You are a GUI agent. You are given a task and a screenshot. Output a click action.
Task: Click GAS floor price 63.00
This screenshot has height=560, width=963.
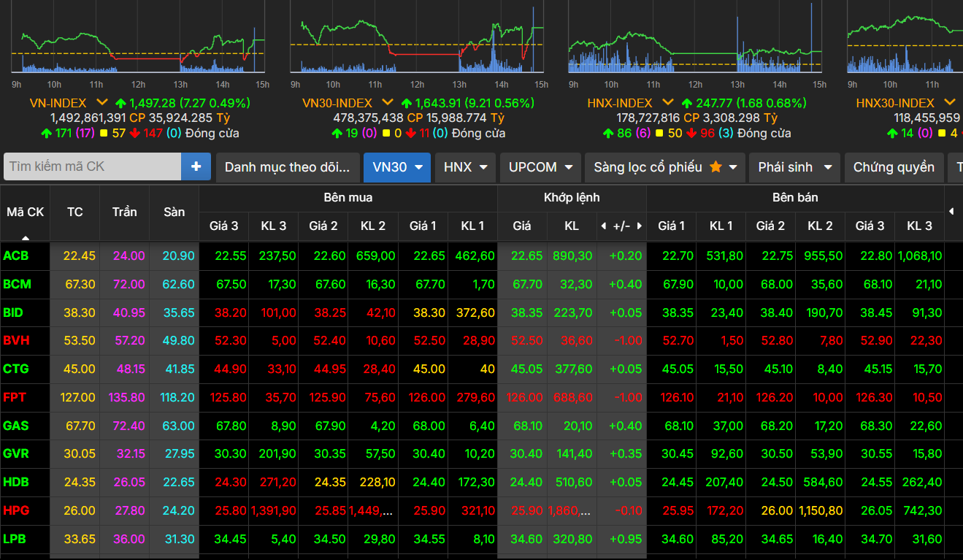pos(179,426)
